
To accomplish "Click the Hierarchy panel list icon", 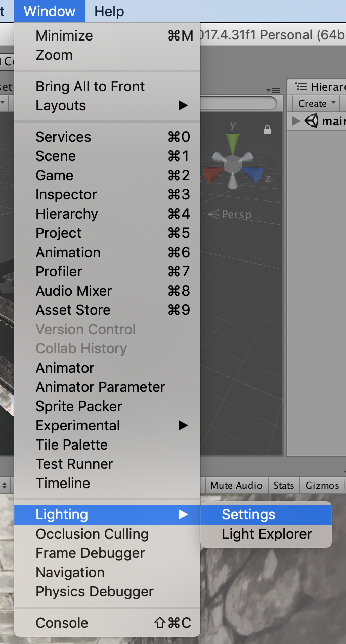I will [301, 87].
